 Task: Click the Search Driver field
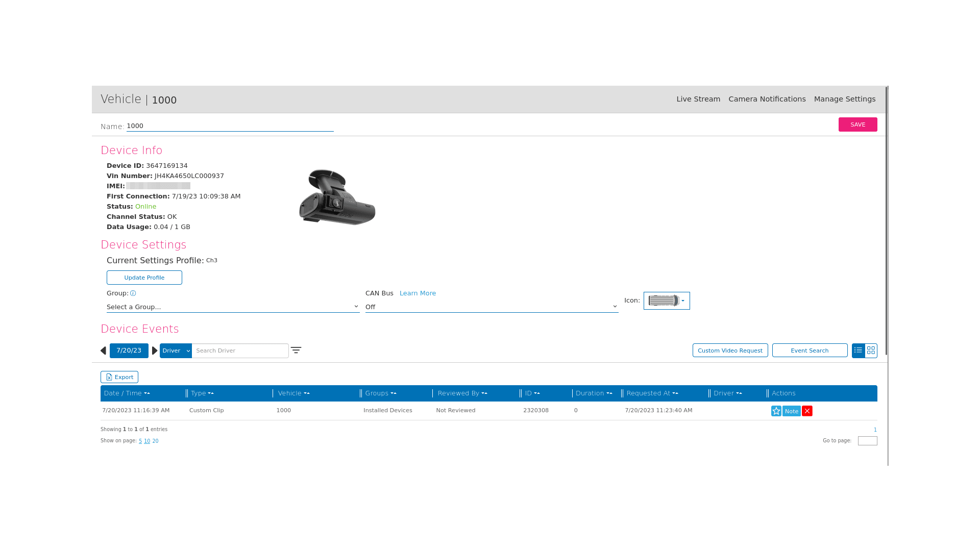point(240,350)
